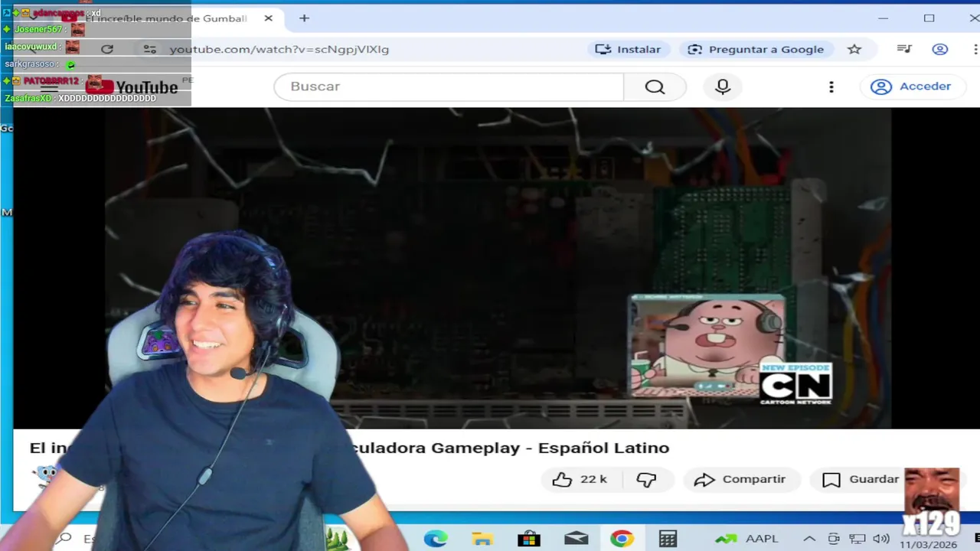Click Preguntar a Google button
This screenshot has width=980, height=551.
tap(756, 49)
